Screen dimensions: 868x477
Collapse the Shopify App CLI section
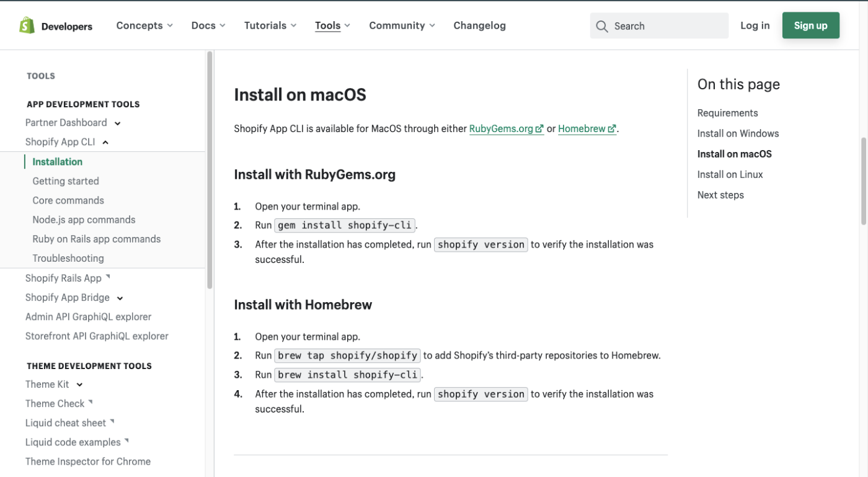coord(105,143)
